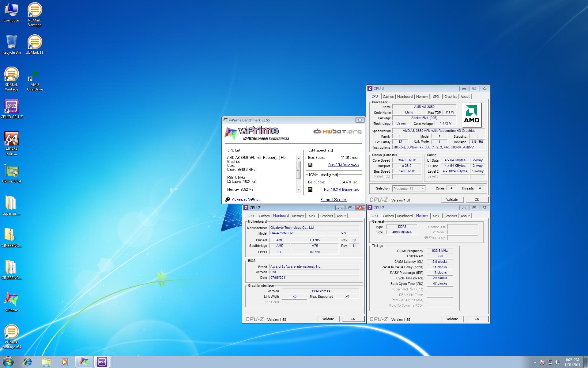Viewport: 588px width, 368px height.
Task: Click save icon beside 1024M score
Action: point(310,190)
